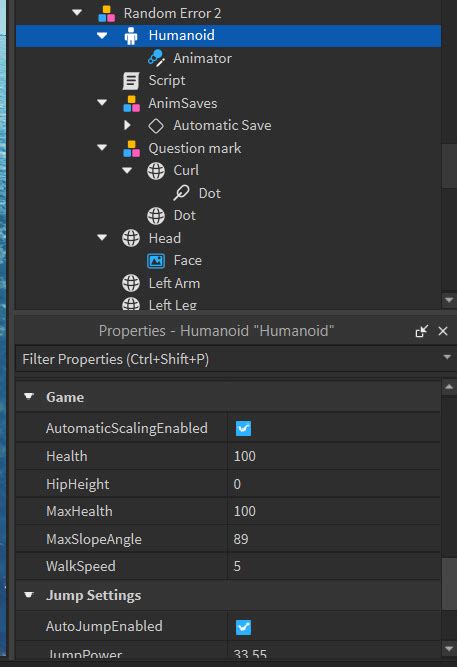Edit the Health value 100
The width and height of the screenshot is (457, 667).
tap(334, 456)
